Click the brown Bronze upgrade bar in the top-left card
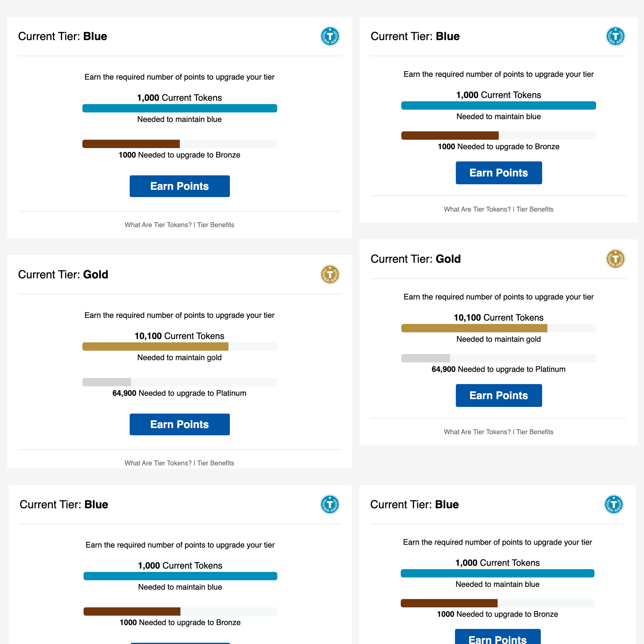 pos(179,144)
